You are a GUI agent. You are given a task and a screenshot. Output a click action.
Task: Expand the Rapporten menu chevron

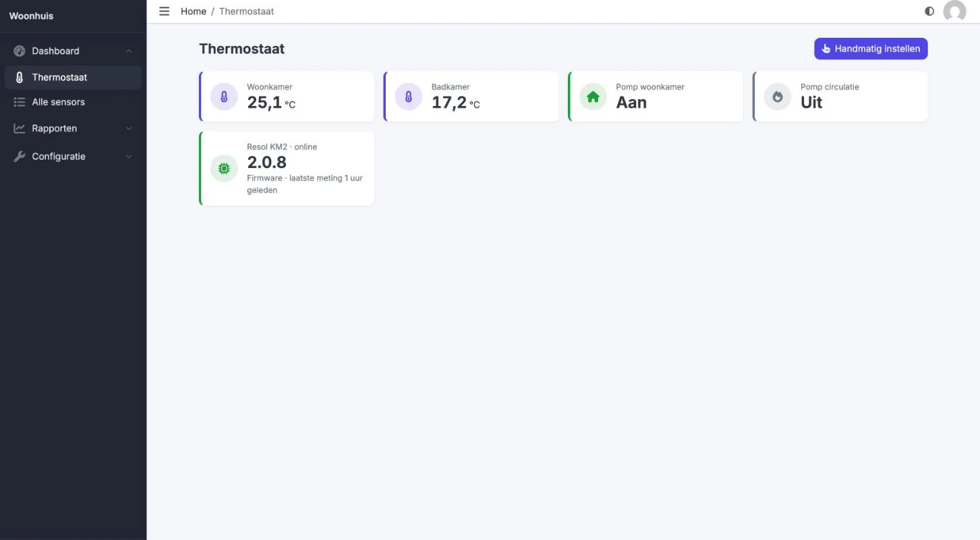(x=129, y=128)
